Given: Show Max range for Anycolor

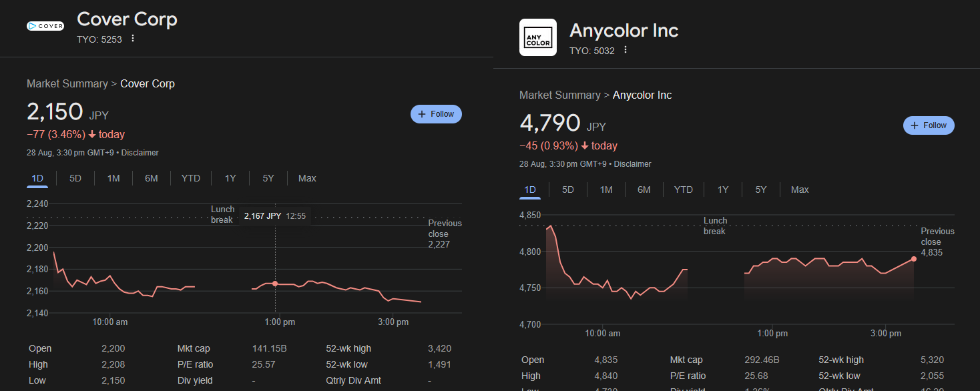Looking at the screenshot, I should click(800, 189).
